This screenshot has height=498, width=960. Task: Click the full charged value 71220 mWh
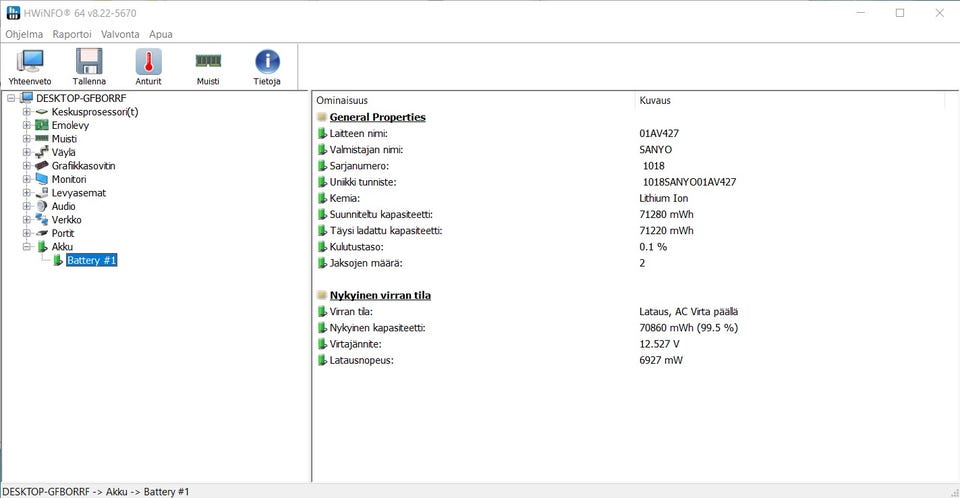pos(666,230)
